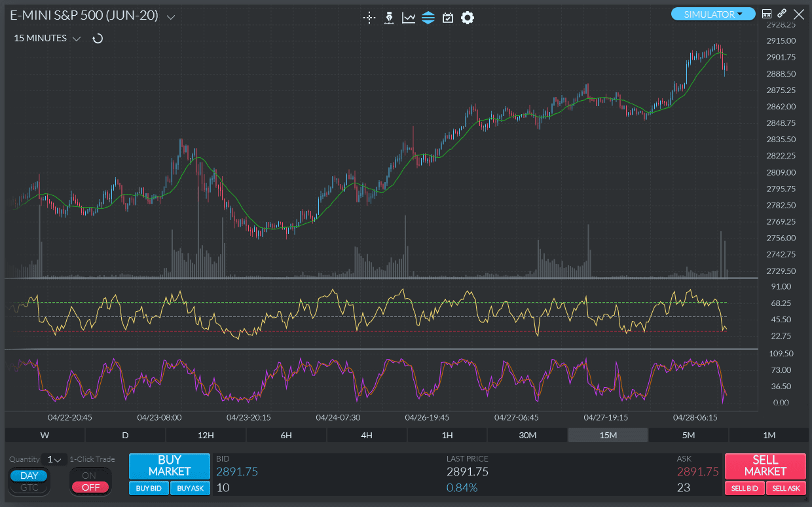Click the link charts icon
Image resolution: width=812 pixels, height=507 pixels.
coord(782,13)
